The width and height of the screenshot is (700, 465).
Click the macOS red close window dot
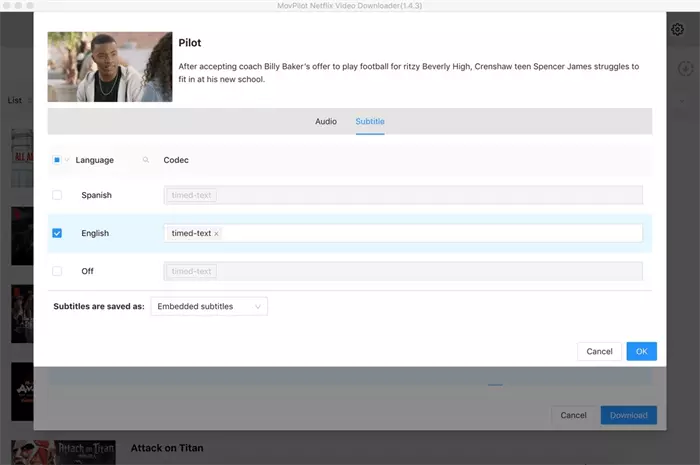point(8,6)
